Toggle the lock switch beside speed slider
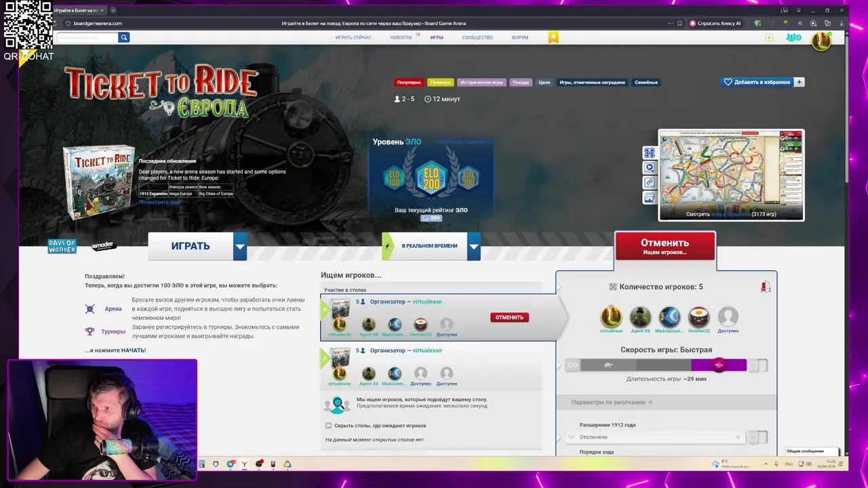The width and height of the screenshot is (868, 488). click(x=758, y=365)
